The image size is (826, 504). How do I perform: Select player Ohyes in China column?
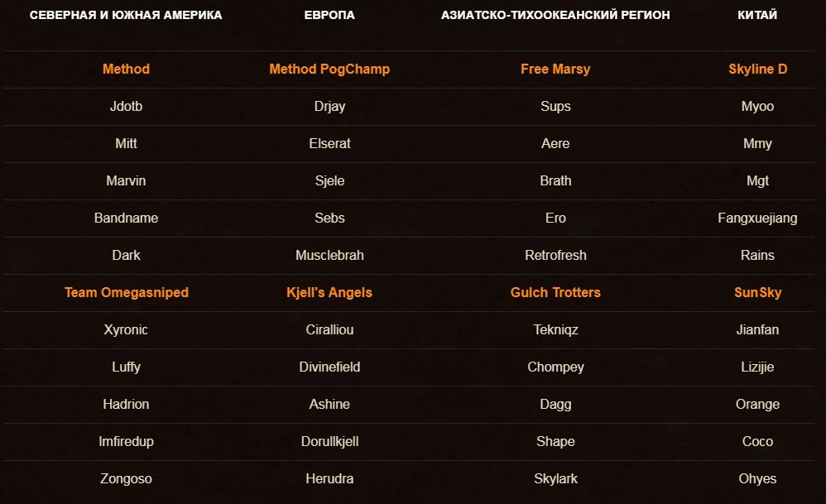point(757,478)
